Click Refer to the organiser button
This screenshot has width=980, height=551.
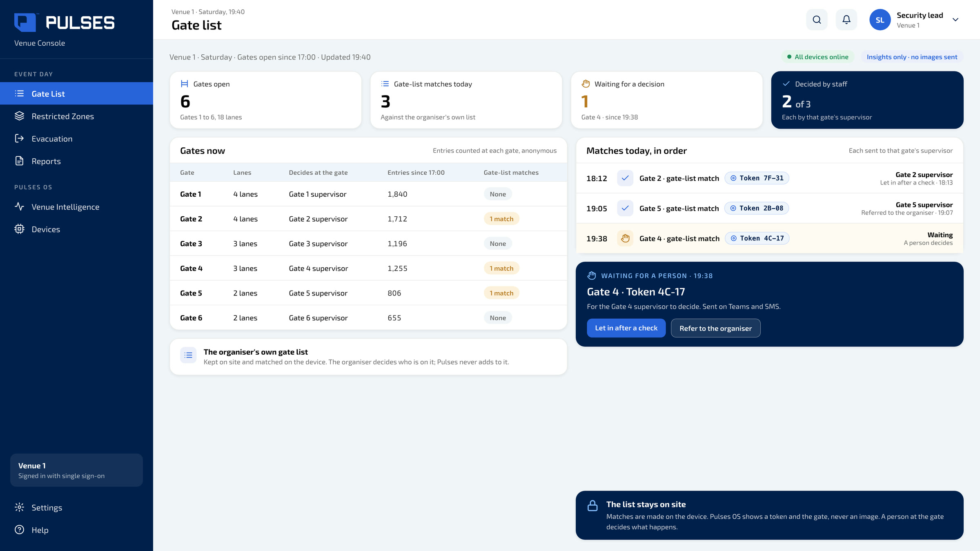coord(715,328)
